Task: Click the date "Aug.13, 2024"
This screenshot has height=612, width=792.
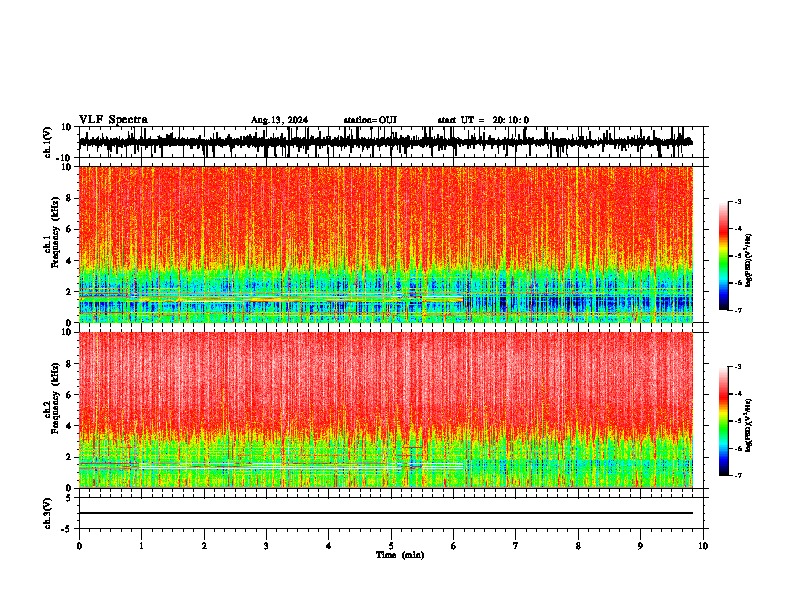Action: pos(279,120)
